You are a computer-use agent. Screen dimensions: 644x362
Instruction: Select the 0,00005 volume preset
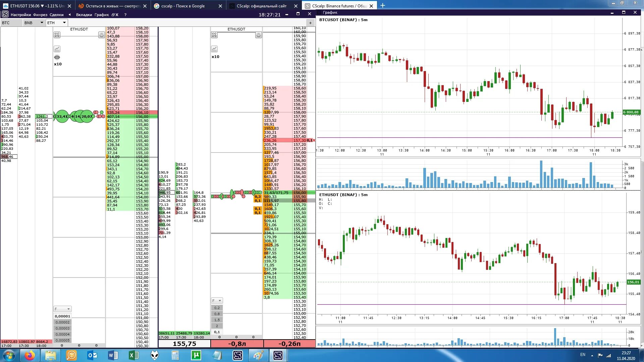tap(62, 341)
